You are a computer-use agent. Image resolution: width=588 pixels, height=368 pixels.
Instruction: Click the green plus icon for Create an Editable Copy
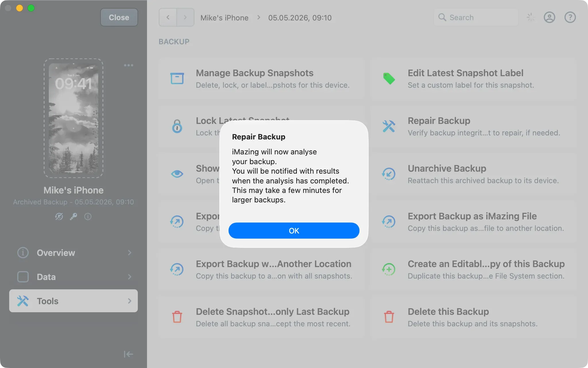pos(389,269)
